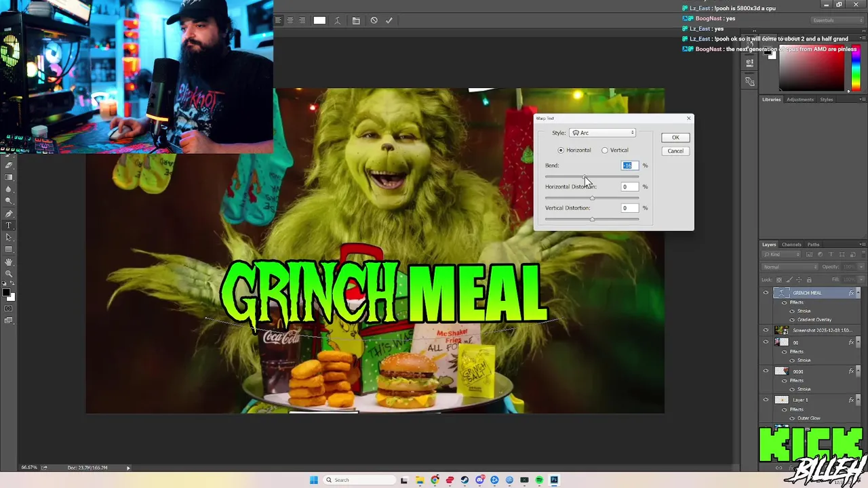Select the Rectangle shape tool
This screenshot has height=488, width=868.
(x=9, y=249)
